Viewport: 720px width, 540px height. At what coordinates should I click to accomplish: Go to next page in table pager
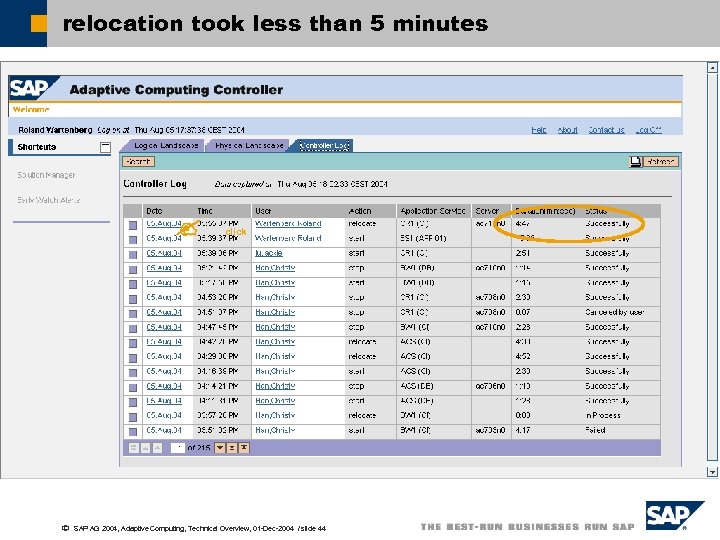click(232, 448)
